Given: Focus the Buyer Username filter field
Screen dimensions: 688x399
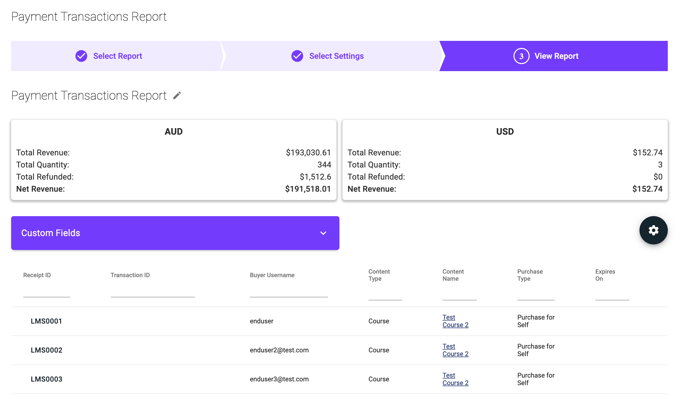Looking at the screenshot, I should tap(289, 291).
